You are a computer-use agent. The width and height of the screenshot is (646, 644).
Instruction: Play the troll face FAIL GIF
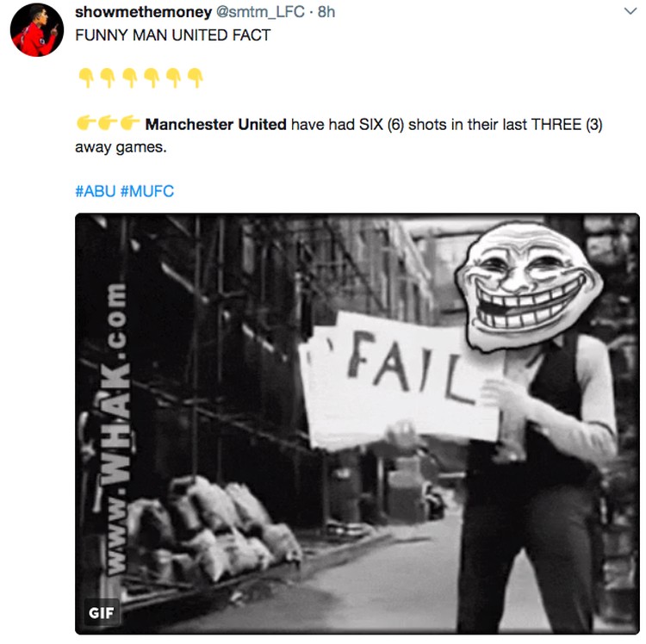pos(357,424)
